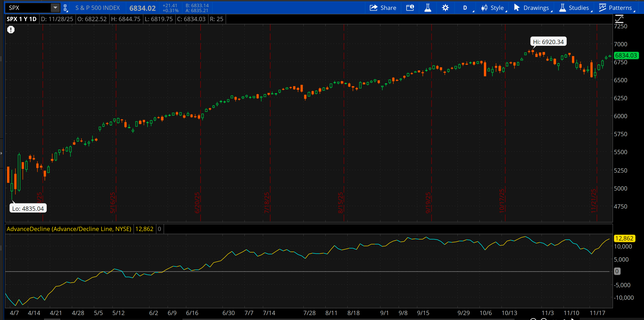
Task: Click the AdvanceDecline study label
Action: pyautogui.click(x=69, y=229)
